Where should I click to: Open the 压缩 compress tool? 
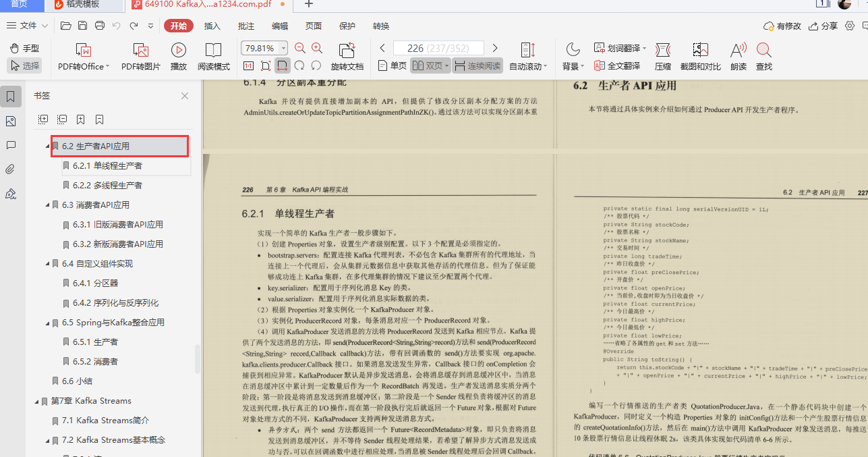[x=662, y=56]
